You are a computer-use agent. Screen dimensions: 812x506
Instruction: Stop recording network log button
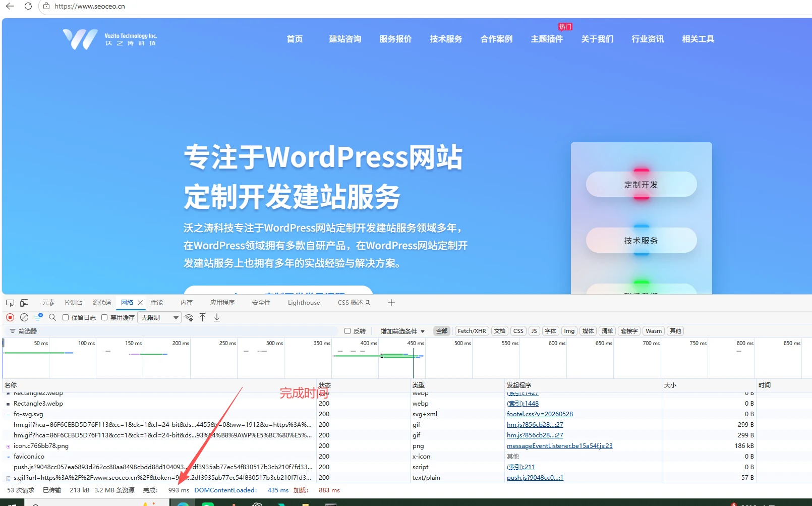(x=10, y=317)
